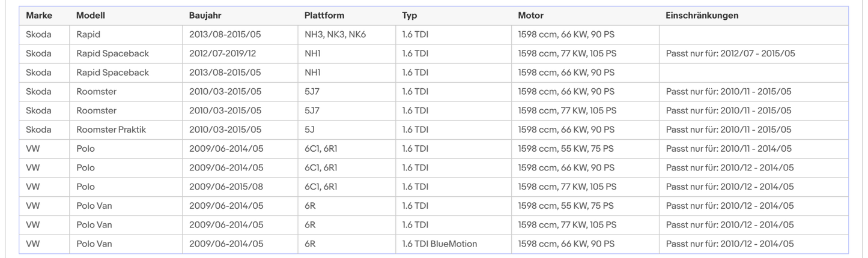Select the '5J' platform cell for Roomster Praktik
The image size is (868, 258).
309,130
